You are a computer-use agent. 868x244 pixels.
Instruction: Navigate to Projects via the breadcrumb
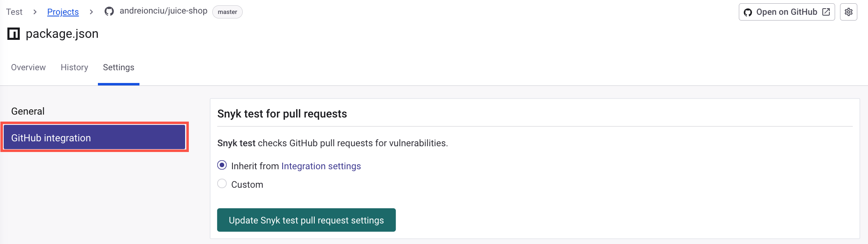[x=63, y=12]
